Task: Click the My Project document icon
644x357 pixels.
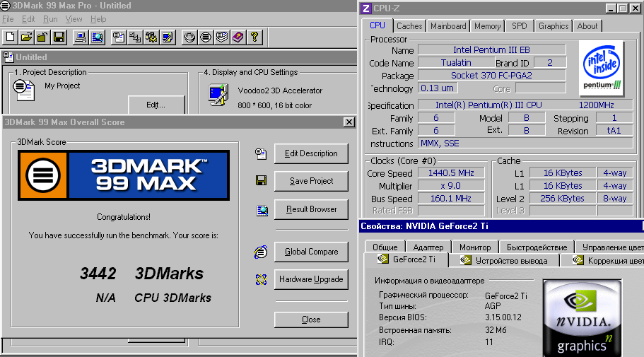Action: point(24,90)
